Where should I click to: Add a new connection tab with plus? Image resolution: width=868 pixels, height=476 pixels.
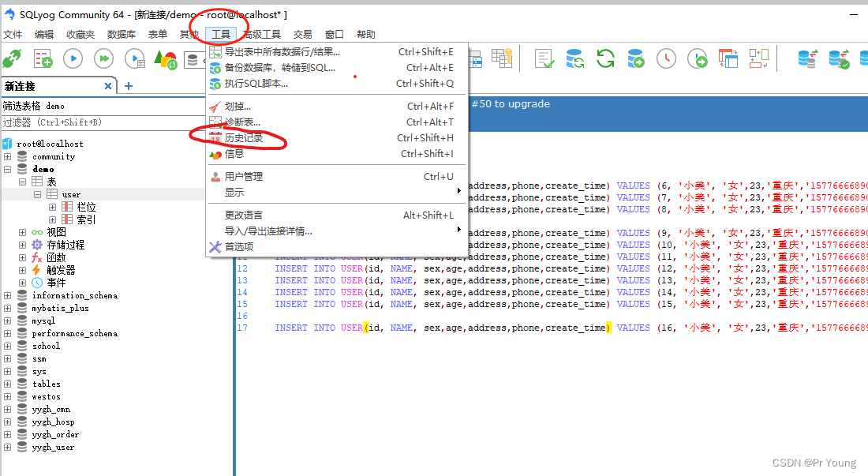point(129,86)
